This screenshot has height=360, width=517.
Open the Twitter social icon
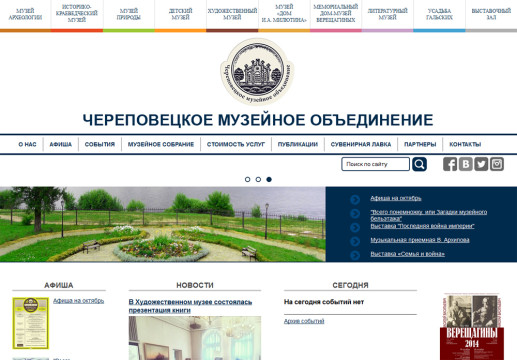[x=481, y=164]
